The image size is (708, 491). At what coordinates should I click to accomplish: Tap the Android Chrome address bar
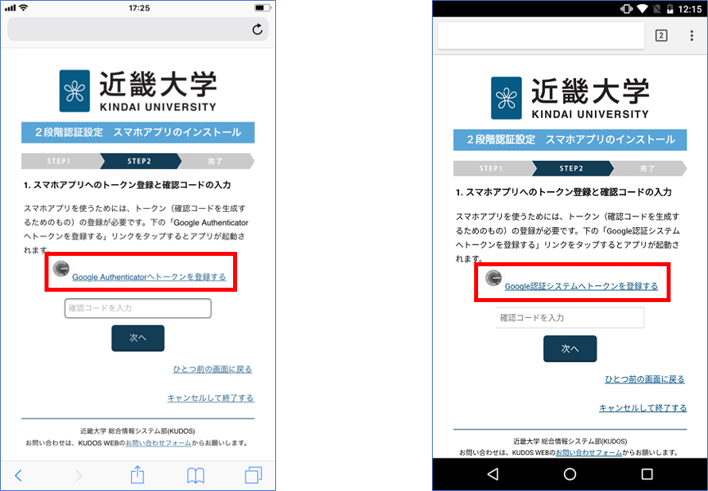coord(540,36)
